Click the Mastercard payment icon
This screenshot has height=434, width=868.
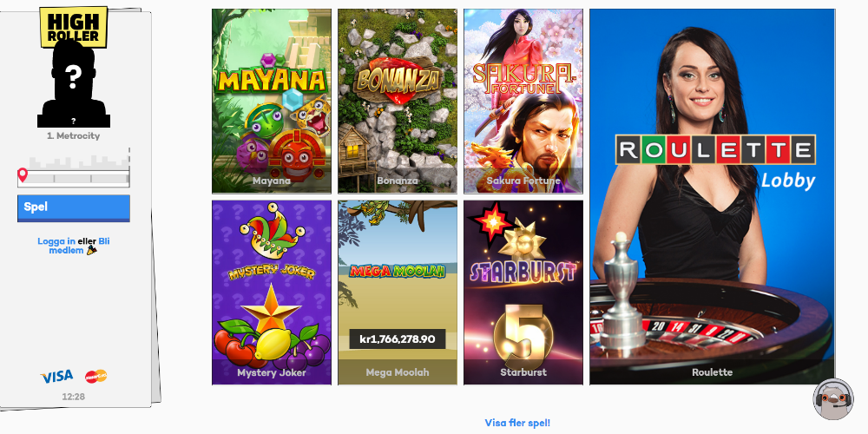[x=95, y=377]
